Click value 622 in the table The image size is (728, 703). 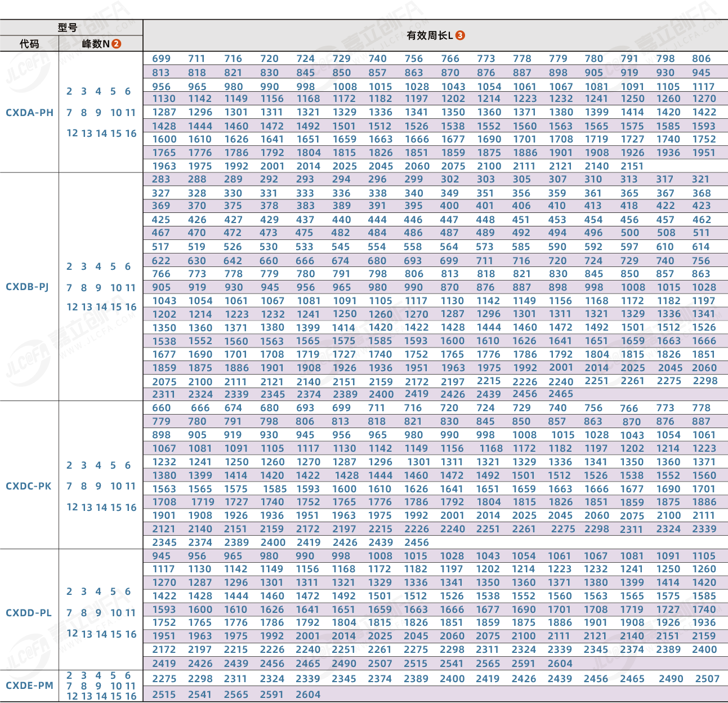click(x=161, y=261)
